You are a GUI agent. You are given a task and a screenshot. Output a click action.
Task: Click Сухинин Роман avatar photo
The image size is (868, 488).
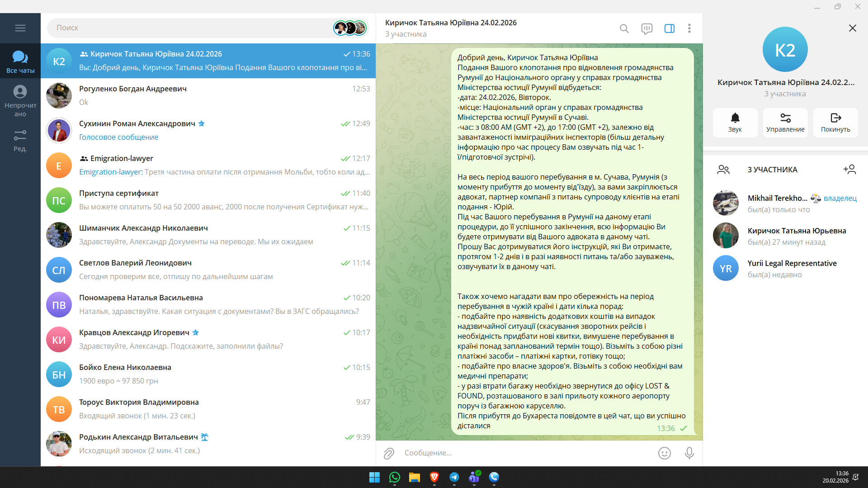pyautogui.click(x=59, y=131)
